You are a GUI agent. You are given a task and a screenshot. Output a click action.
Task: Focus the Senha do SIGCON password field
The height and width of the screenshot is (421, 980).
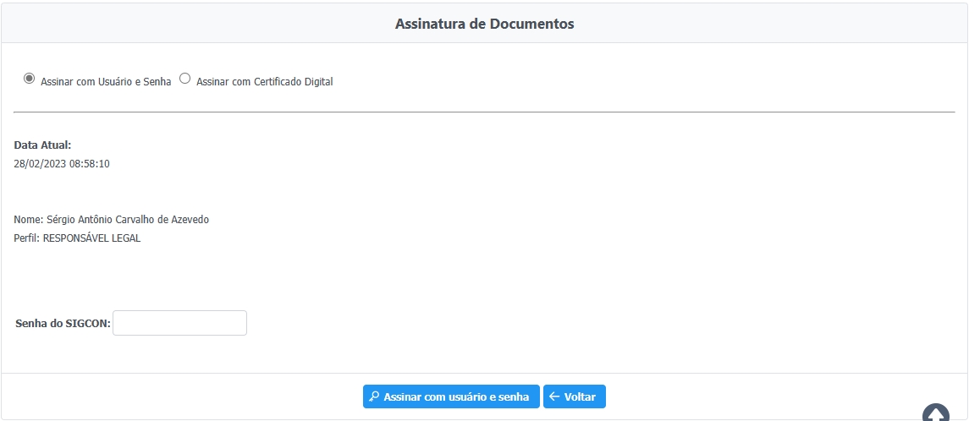click(179, 323)
